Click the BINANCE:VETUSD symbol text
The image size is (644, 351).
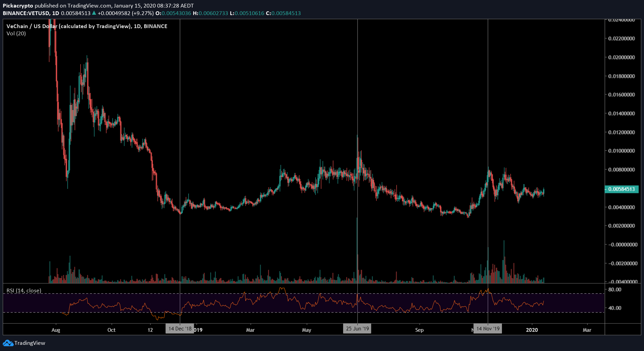26,13
